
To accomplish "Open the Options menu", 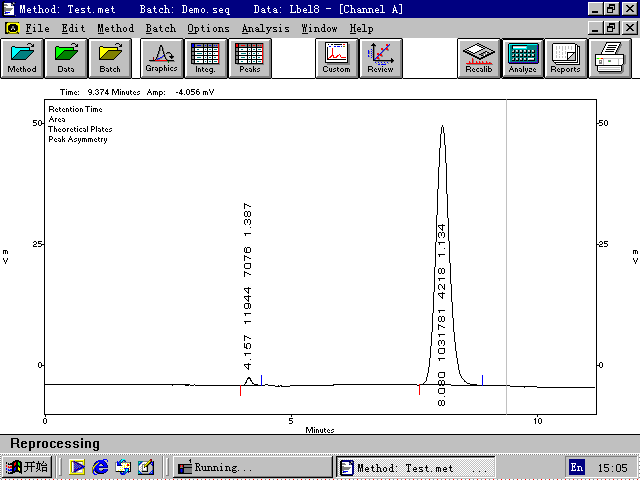I will (x=208, y=29).
